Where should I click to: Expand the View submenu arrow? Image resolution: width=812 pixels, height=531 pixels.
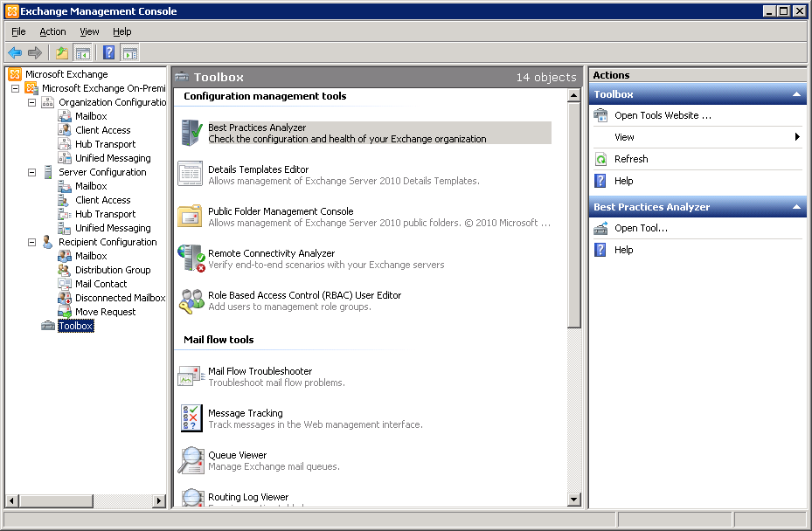point(797,136)
